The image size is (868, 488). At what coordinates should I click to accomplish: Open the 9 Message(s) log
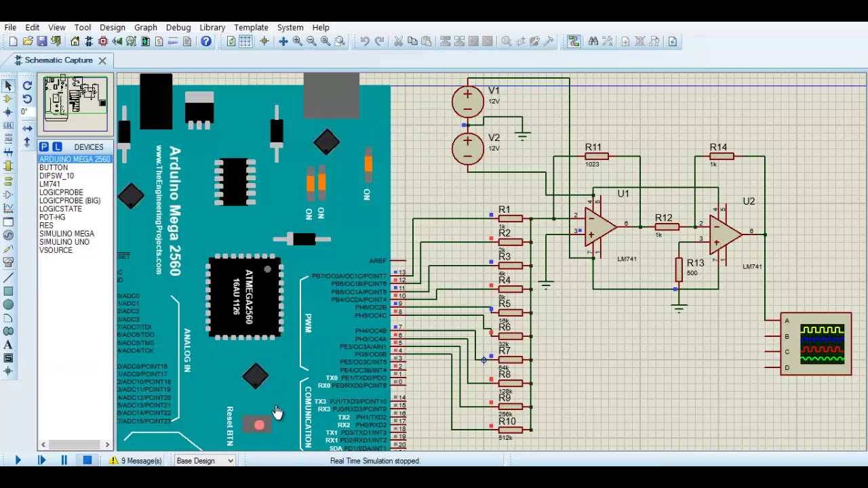point(136,461)
